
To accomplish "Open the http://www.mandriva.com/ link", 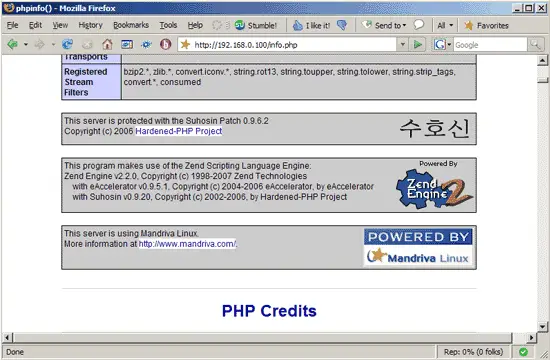I will point(188,244).
